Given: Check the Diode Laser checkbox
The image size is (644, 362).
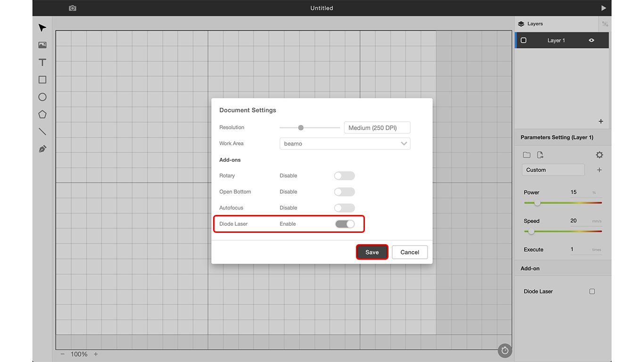Looking at the screenshot, I should coord(592,291).
